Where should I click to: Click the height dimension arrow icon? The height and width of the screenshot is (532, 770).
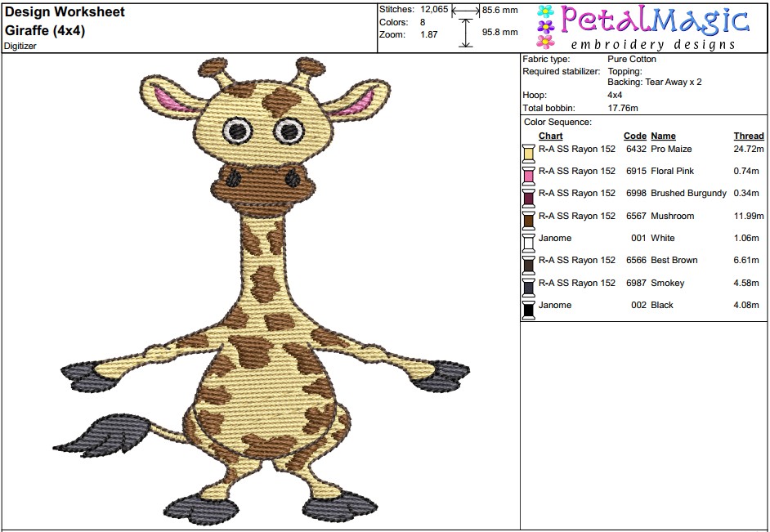(x=466, y=33)
